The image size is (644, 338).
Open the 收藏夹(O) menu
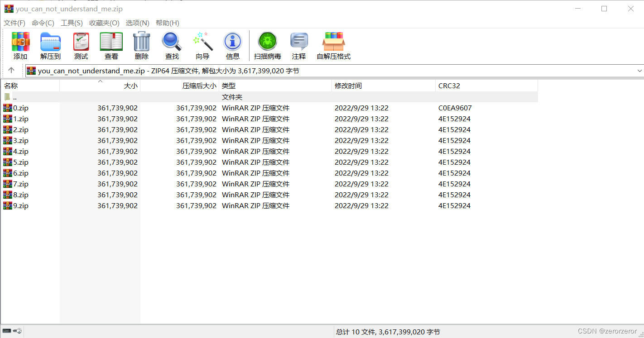point(104,23)
